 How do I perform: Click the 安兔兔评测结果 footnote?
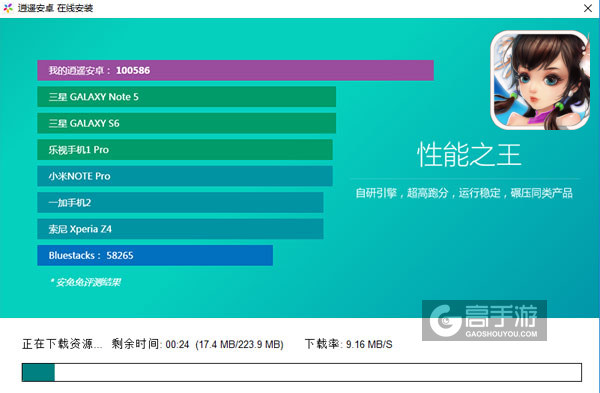[x=86, y=282]
